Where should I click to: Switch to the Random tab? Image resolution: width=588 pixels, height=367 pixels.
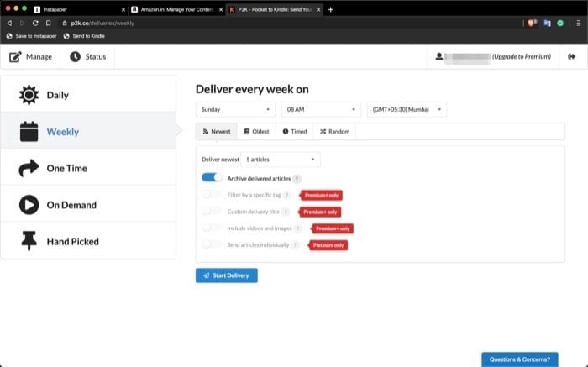pos(334,132)
